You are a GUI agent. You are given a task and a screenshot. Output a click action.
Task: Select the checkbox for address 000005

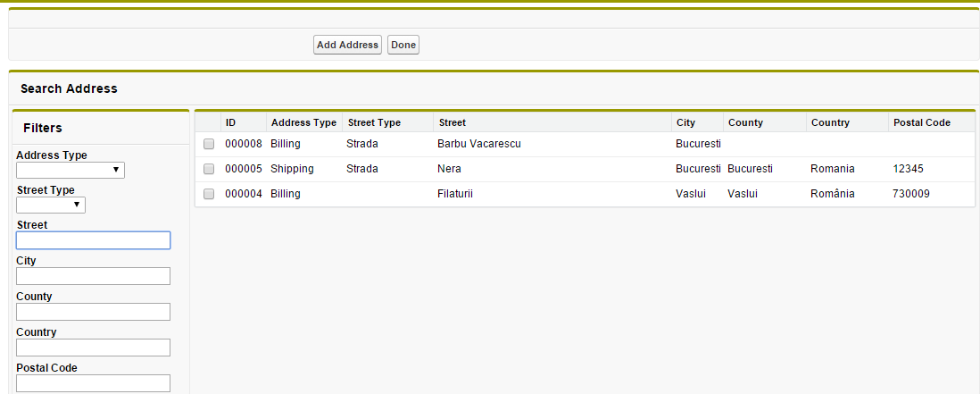(209, 169)
